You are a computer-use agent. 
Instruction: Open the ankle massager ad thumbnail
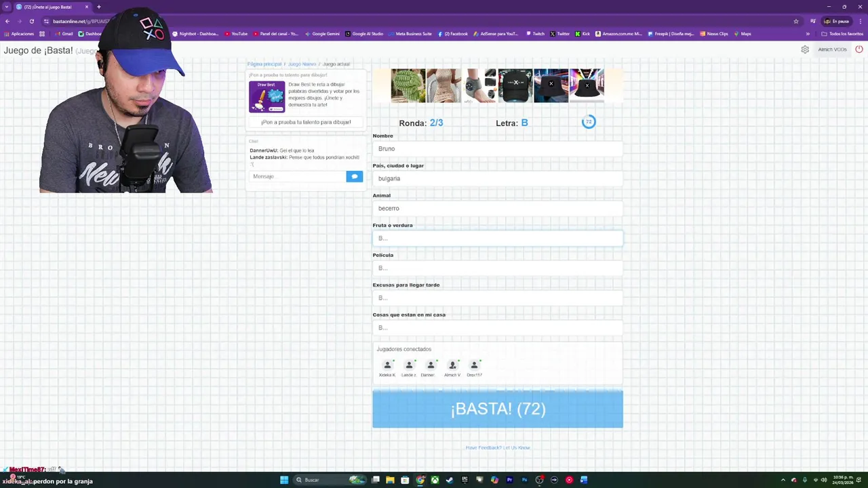(x=479, y=85)
